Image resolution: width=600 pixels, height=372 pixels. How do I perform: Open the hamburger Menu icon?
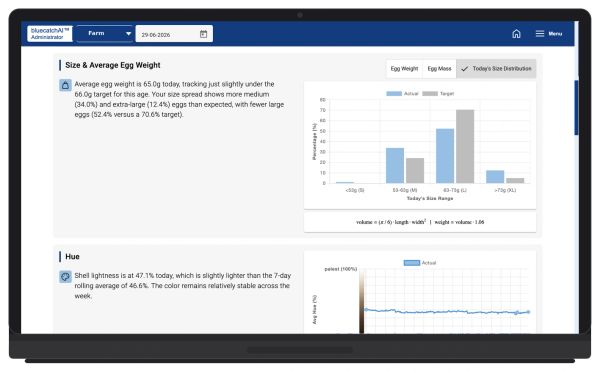tap(540, 34)
